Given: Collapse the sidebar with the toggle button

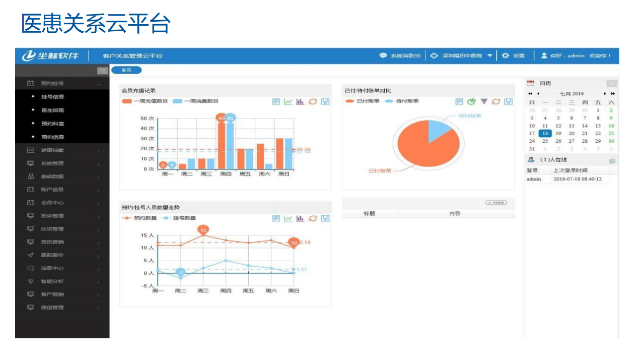Looking at the screenshot, I should point(103,71).
